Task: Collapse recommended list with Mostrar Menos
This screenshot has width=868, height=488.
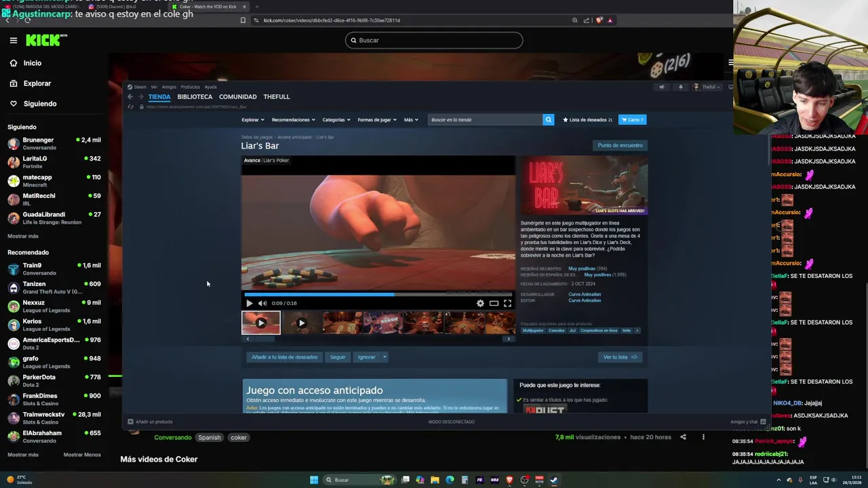Action: point(82,455)
